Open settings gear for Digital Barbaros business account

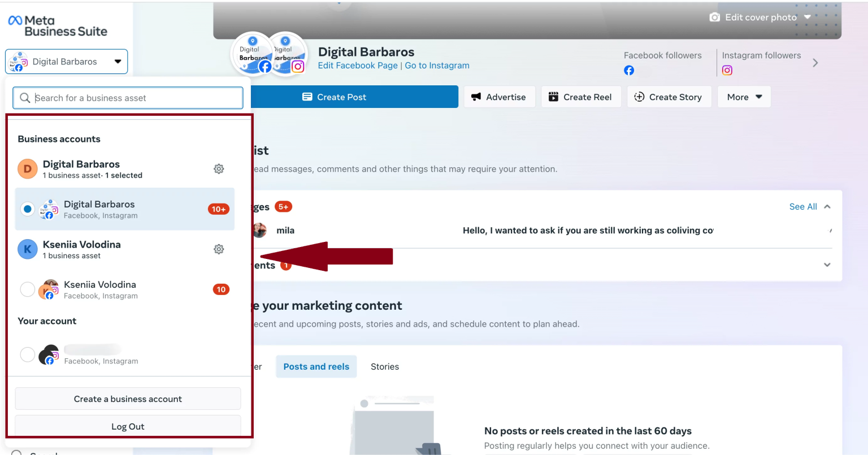pyautogui.click(x=219, y=168)
